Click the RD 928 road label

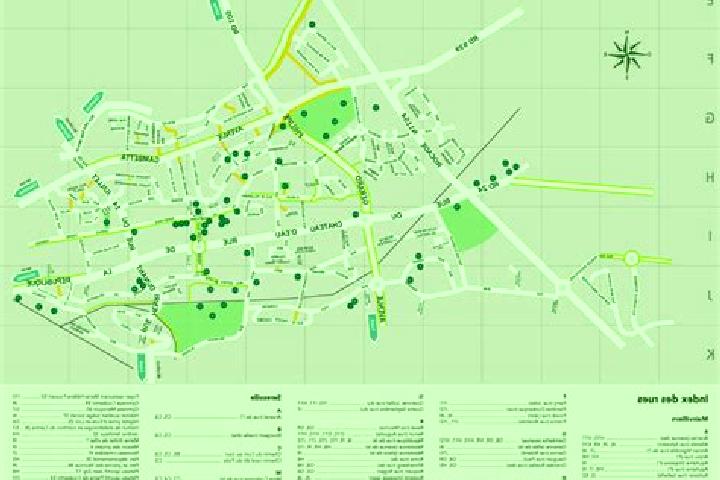467,45
